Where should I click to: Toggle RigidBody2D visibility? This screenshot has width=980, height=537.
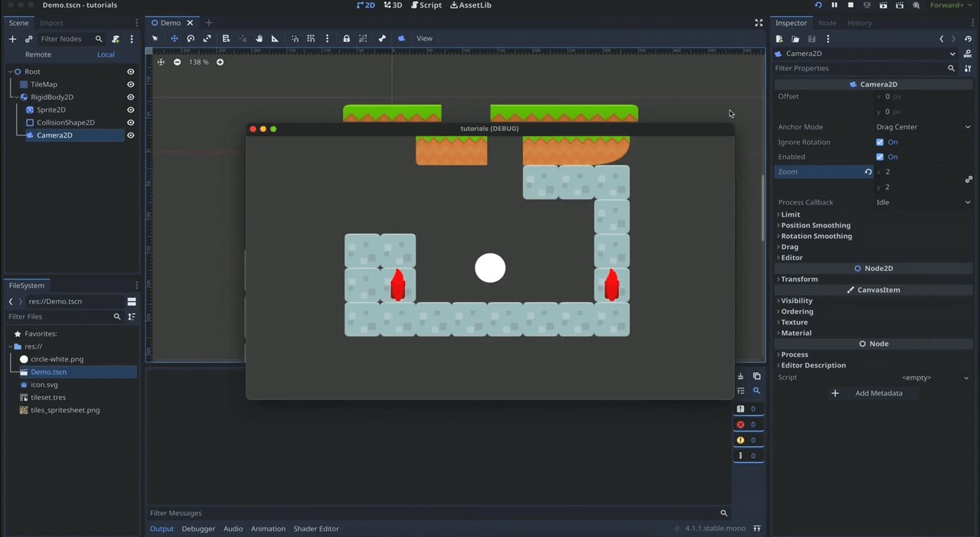point(130,97)
